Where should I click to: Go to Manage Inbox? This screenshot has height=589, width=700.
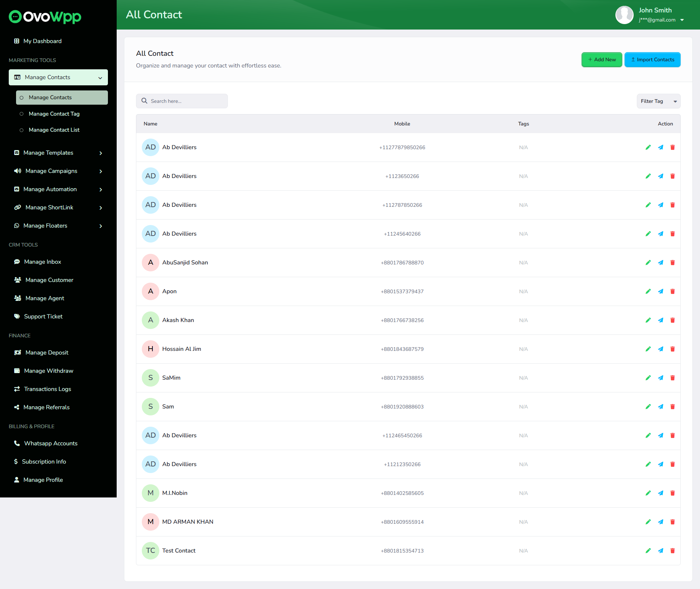pyautogui.click(x=42, y=262)
